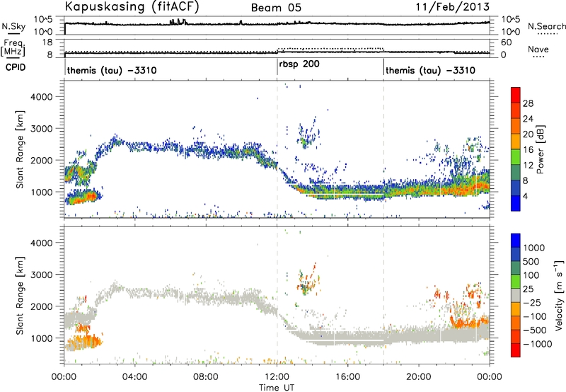This screenshot has width=566, height=392.
Task: Select the 28 tick on Power color bar
Action: [x=528, y=103]
